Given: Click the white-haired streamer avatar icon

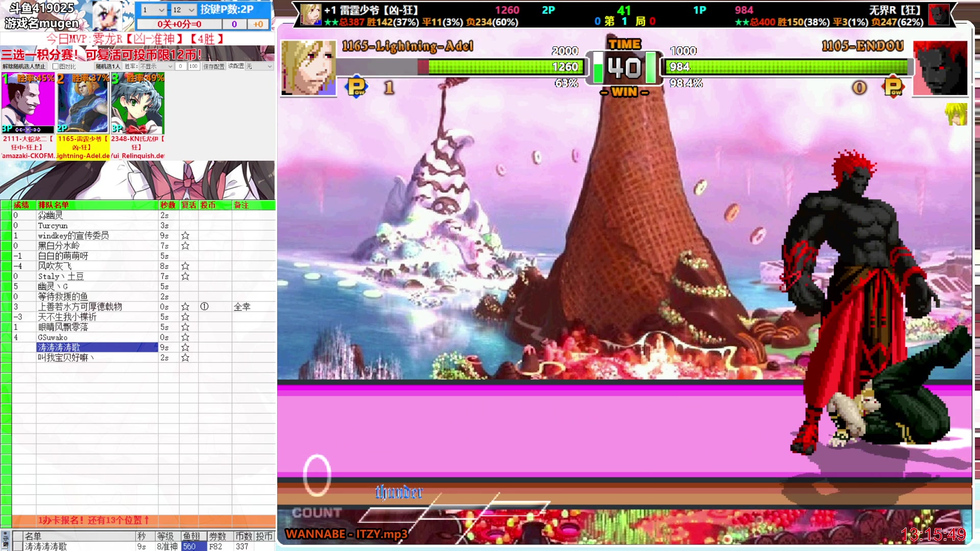Looking at the screenshot, I should 108,15.
